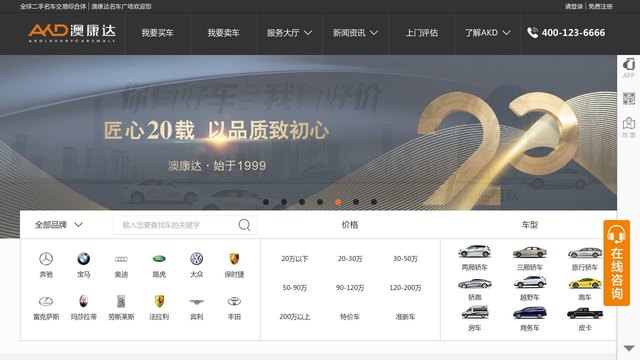Show the QR code sidebar icon
This screenshot has height=360, width=640.
click(x=629, y=98)
